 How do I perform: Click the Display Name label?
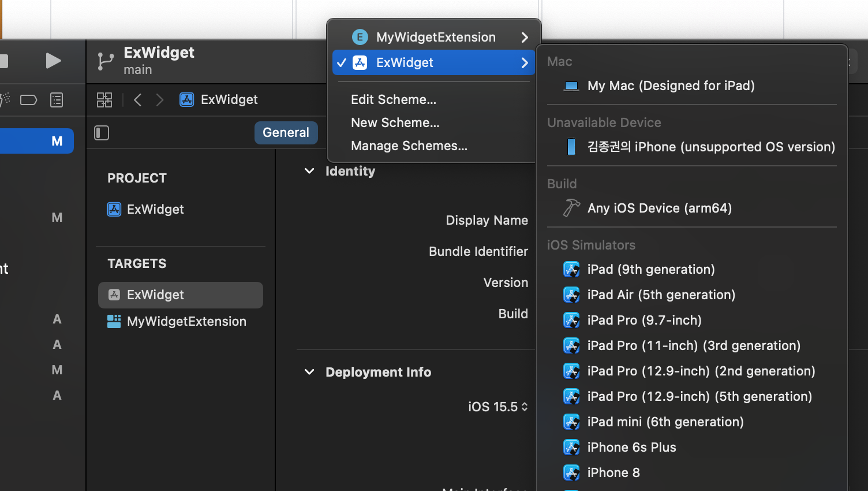(487, 220)
